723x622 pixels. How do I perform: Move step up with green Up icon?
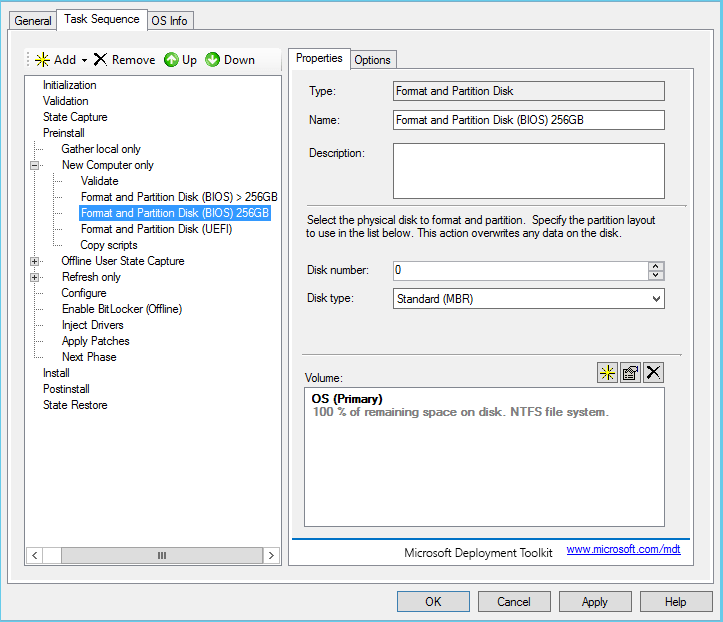click(171, 60)
